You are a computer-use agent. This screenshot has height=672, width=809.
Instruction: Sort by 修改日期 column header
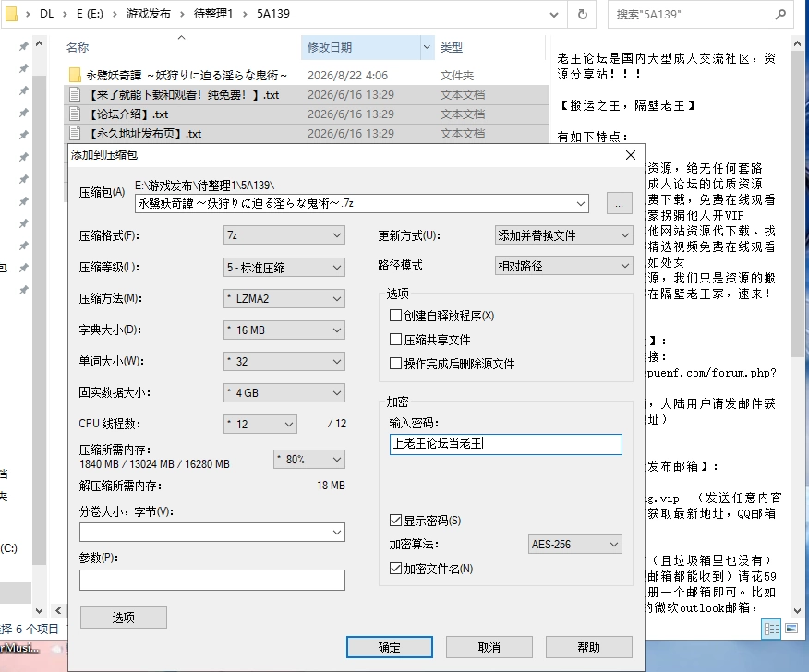point(361,47)
